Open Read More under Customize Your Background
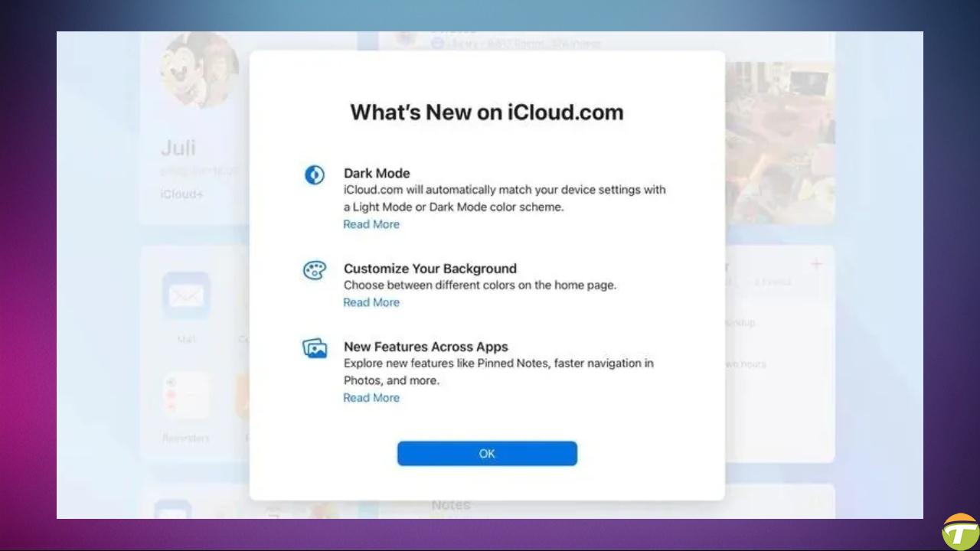Viewport: 980px width, 551px height. pos(371,302)
